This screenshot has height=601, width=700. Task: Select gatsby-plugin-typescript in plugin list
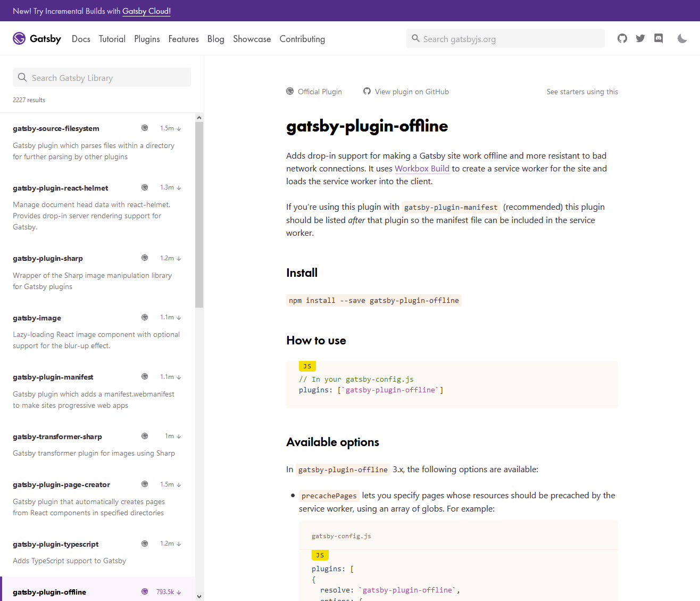[56, 544]
